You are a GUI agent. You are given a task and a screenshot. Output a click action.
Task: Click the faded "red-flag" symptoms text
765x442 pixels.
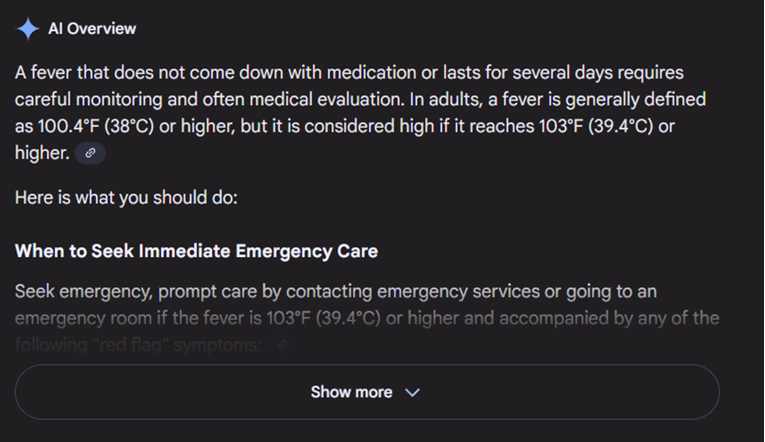click(x=139, y=345)
